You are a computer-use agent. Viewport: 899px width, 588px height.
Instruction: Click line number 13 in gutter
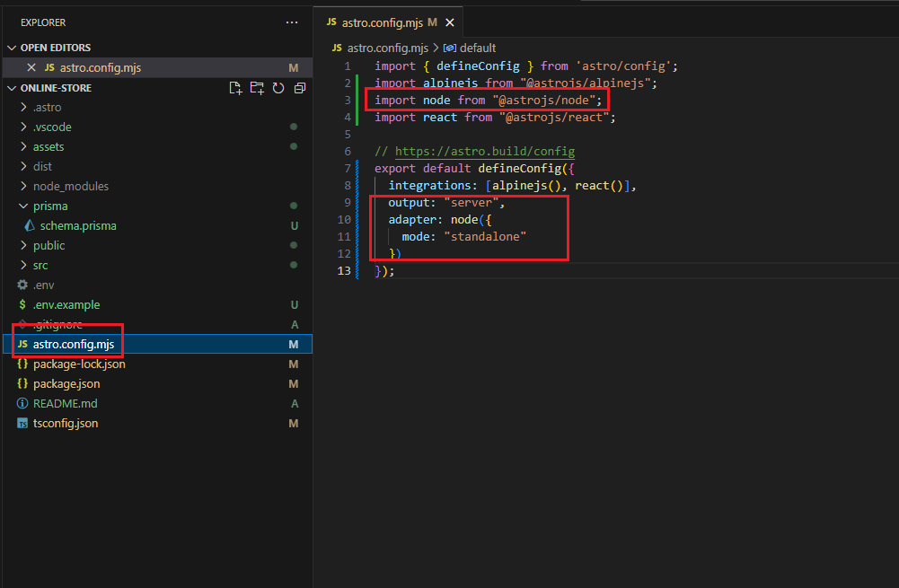point(344,270)
